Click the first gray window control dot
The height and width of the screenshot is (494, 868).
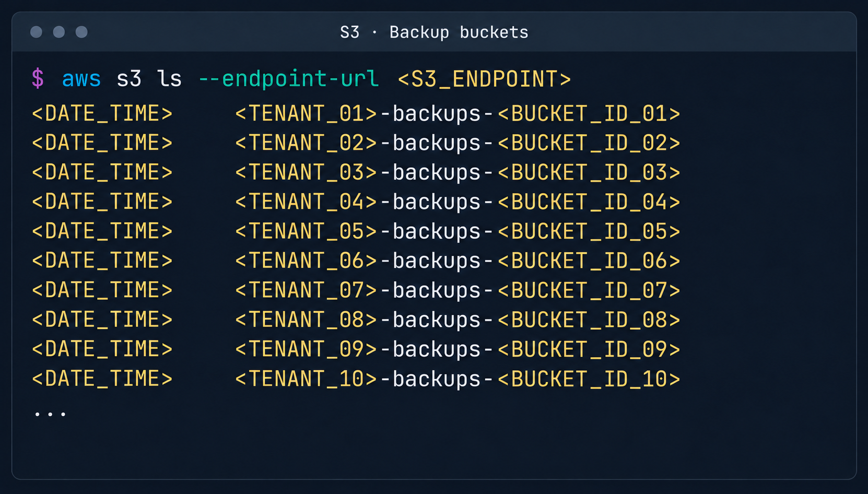pos(36,32)
